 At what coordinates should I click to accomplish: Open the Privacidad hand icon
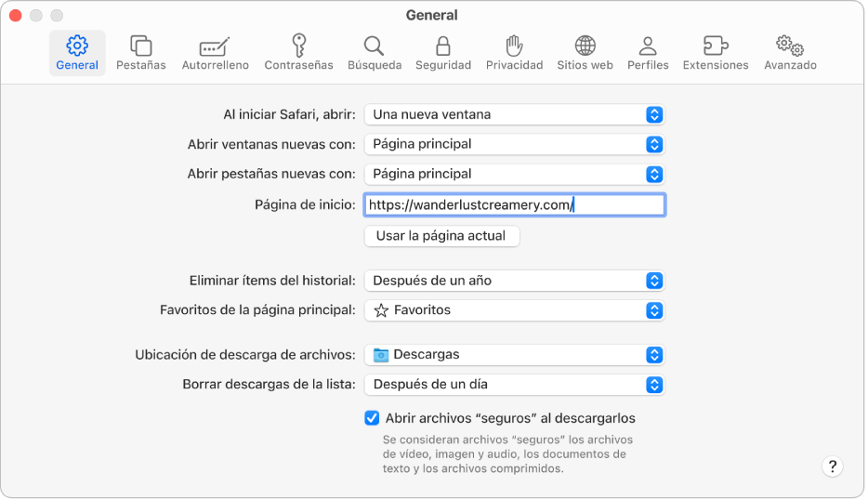[514, 46]
